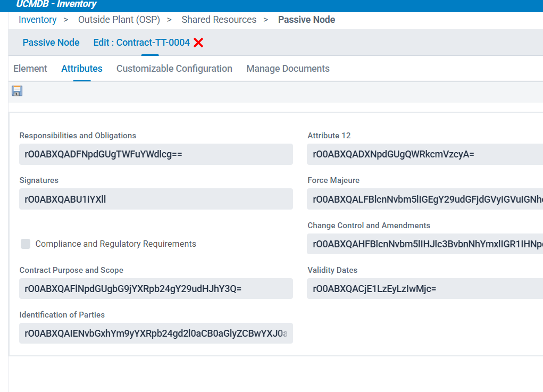Select the Attributes tab
The width and height of the screenshot is (543, 392).
[82, 69]
